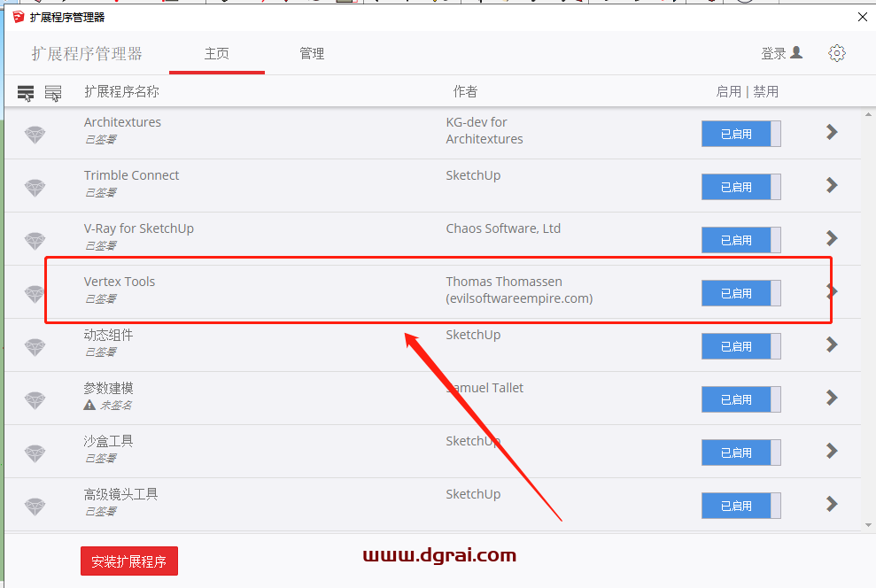
Task: Click the scrollbar up arrow
Action: (868, 114)
